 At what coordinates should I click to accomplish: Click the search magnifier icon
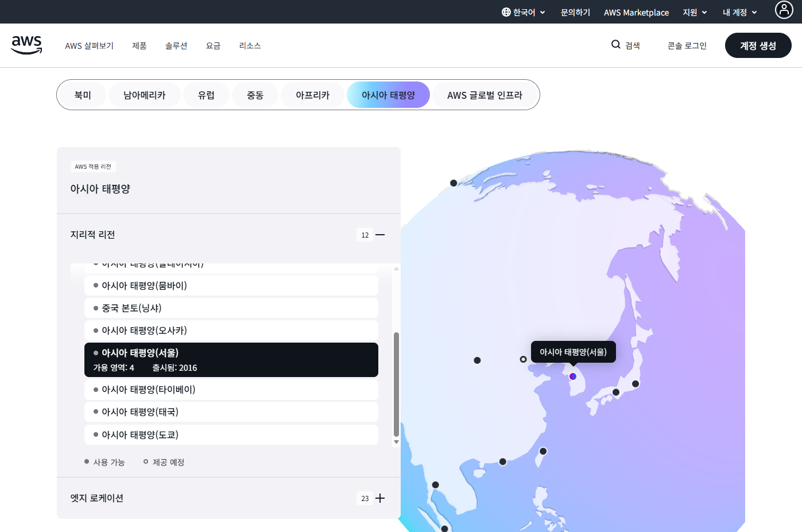point(615,44)
